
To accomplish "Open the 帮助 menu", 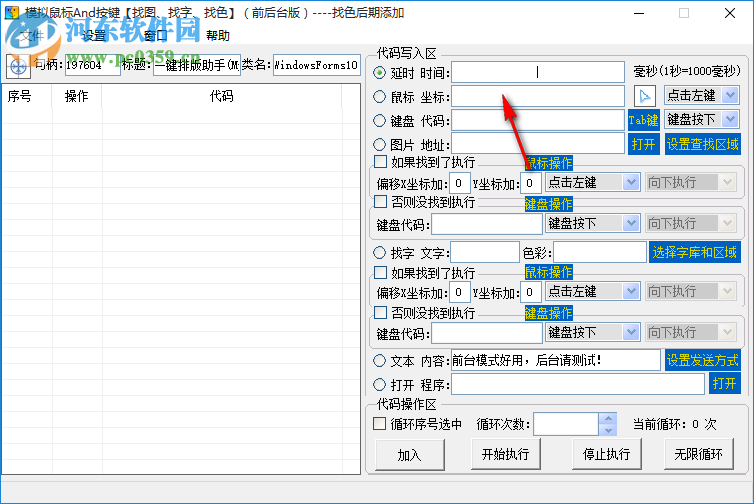I will click(x=217, y=36).
